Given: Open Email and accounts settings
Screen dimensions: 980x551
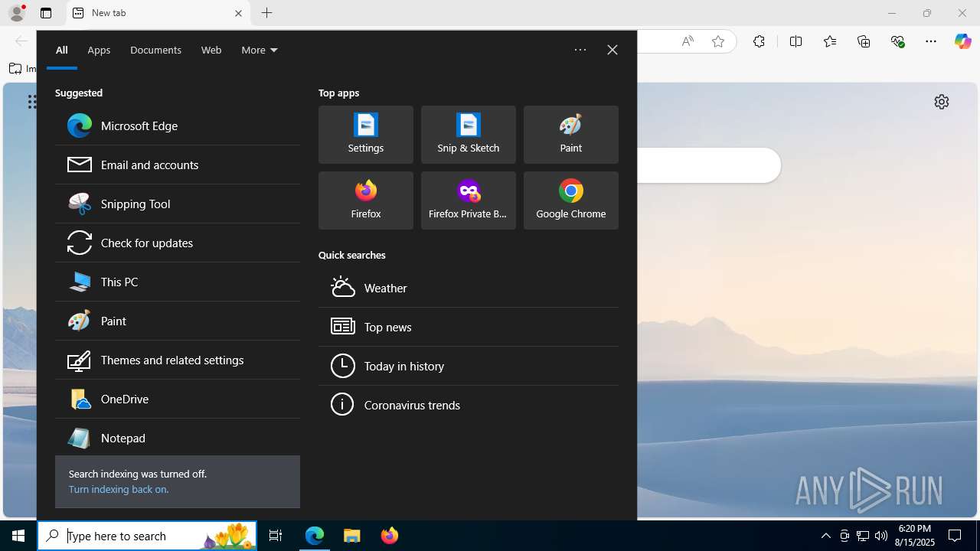Looking at the screenshot, I should 177,165.
